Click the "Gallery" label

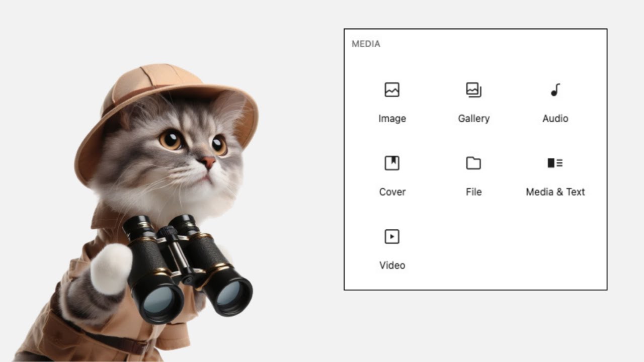473,119
